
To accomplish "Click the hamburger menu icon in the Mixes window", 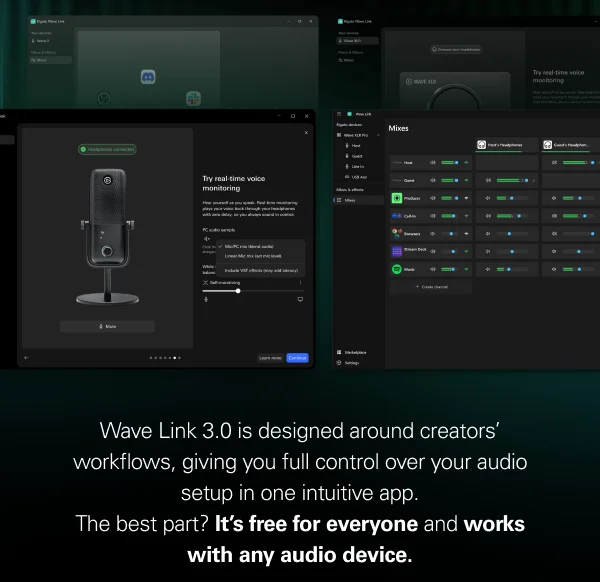I will coord(339,114).
